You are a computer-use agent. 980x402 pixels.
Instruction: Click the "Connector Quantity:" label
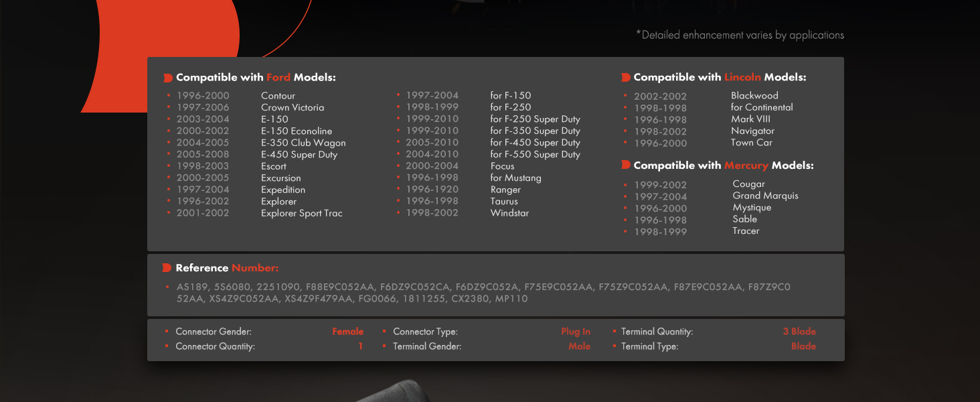tap(216, 346)
